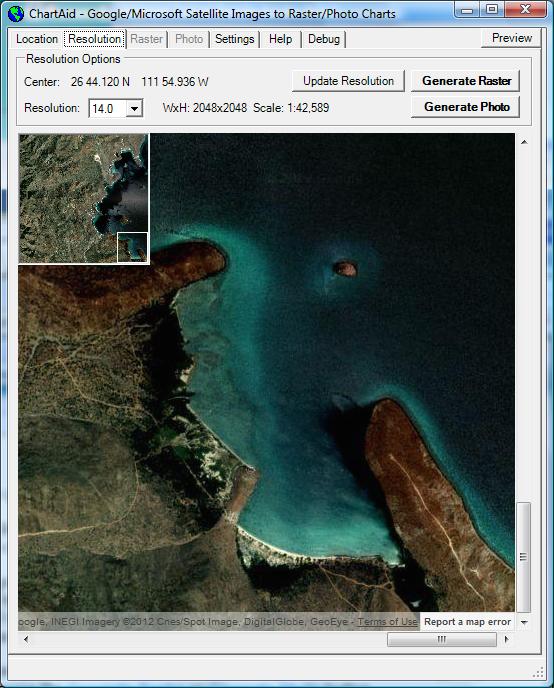Click Report a map error link
This screenshot has width=554, height=688.
pyautogui.click(x=467, y=622)
